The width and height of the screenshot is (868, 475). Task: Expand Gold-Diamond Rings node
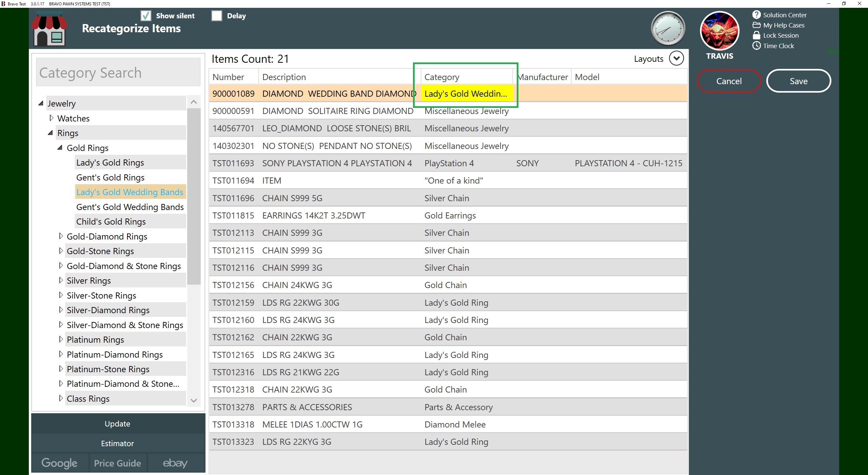(61, 236)
